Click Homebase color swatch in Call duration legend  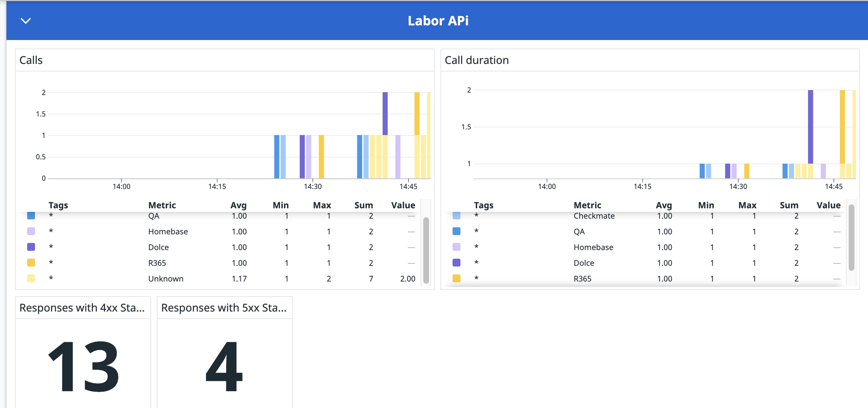point(457,247)
